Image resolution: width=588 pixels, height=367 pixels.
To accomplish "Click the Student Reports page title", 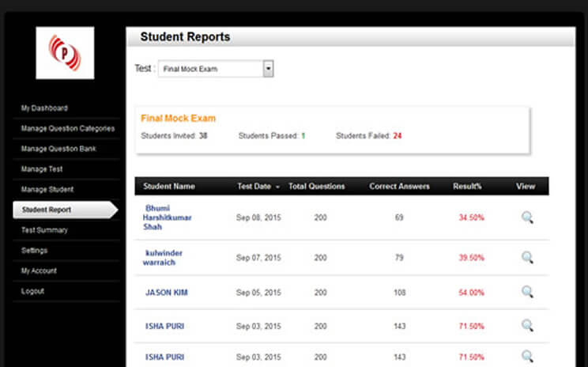I will click(185, 36).
